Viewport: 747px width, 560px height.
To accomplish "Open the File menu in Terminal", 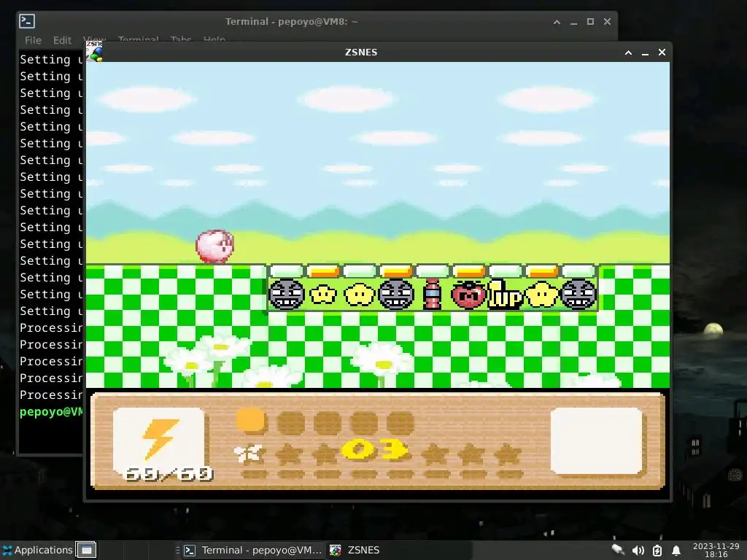I will pyautogui.click(x=33, y=40).
